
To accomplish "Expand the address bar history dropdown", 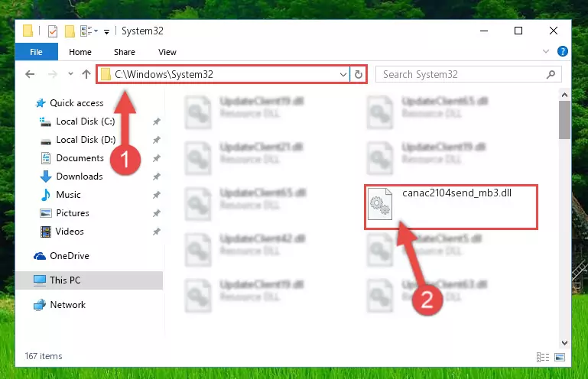I will pos(343,75).
